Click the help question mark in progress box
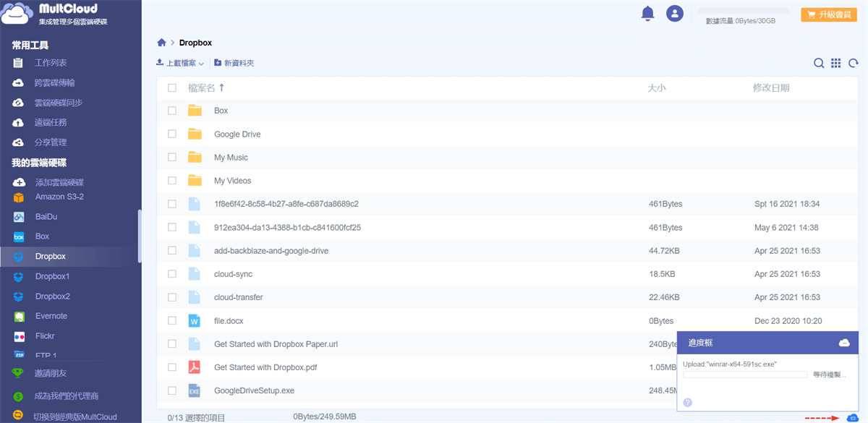Screen dimensions: 868x423 [x=687, y=403]
